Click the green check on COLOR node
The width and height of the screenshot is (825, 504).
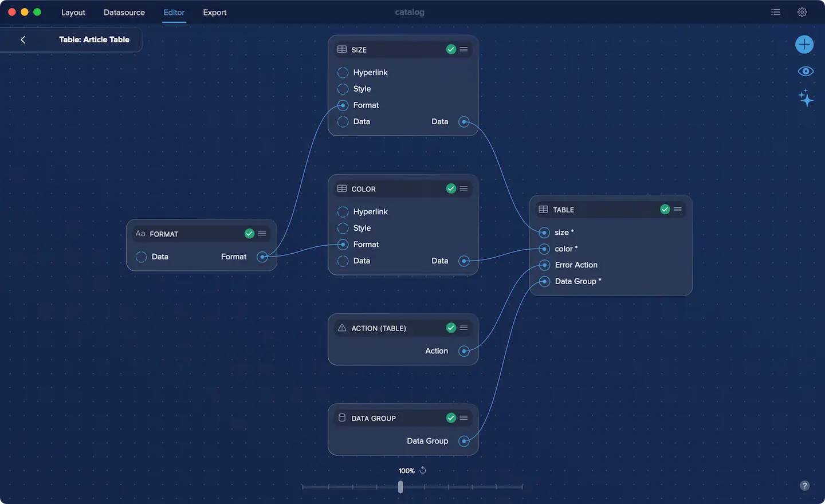[x=451, y=188]
